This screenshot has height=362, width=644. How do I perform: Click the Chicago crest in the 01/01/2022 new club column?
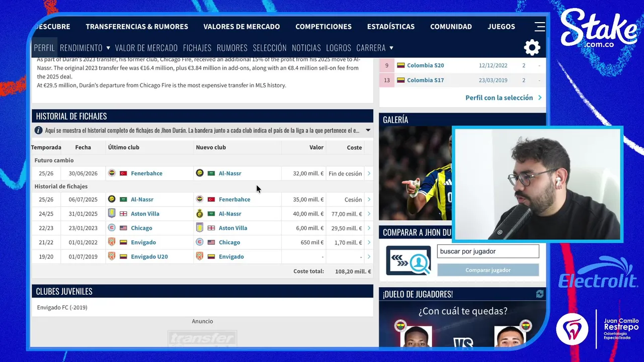click(200, 242)
